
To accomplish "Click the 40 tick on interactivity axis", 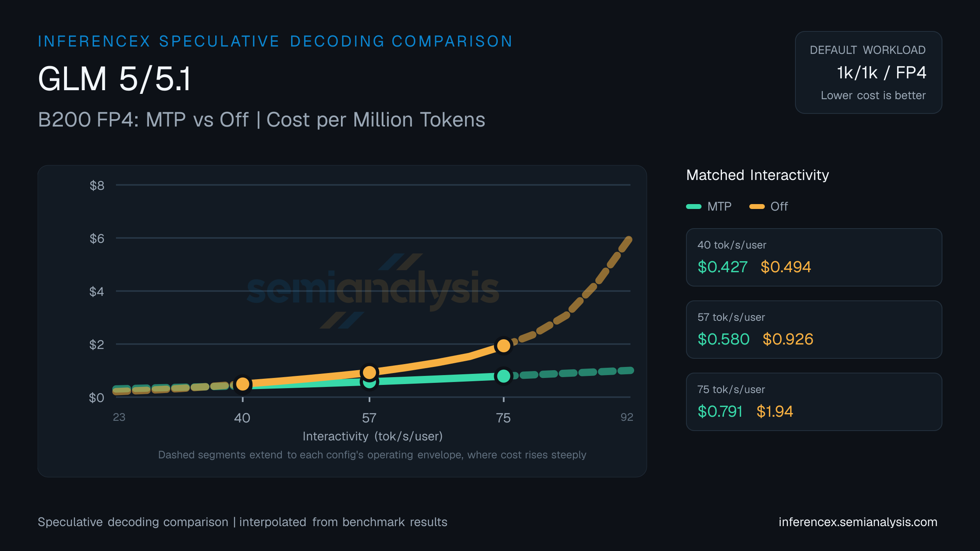I will tap(242, 418).
